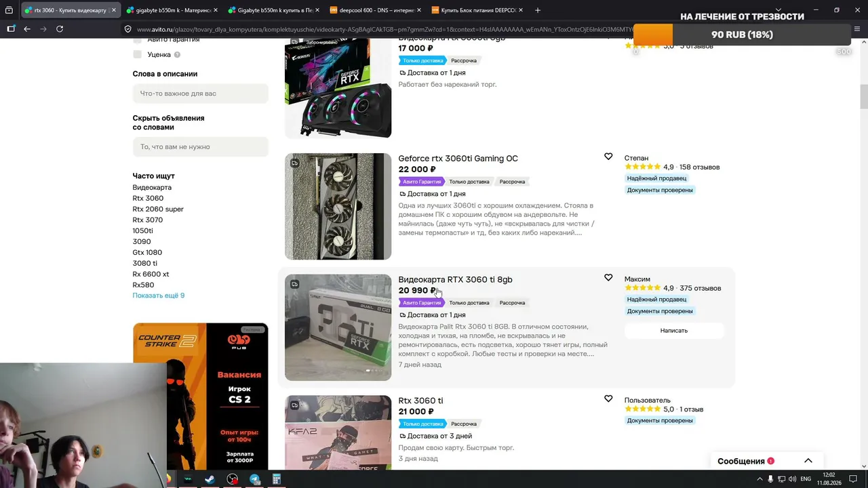Switch the ENG input language indicator
Viewport: 868px width, 488px height.
(806, 479)
